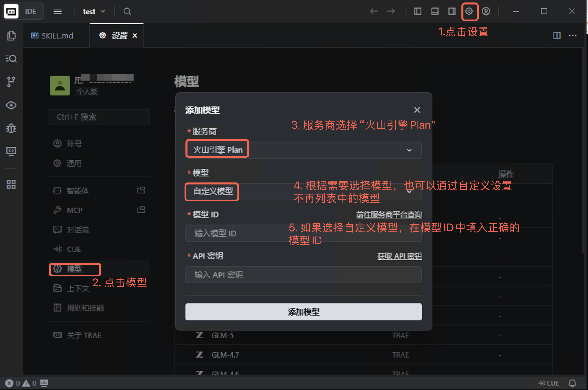Toggle the right sidebar layout icon

click(452, 11)
